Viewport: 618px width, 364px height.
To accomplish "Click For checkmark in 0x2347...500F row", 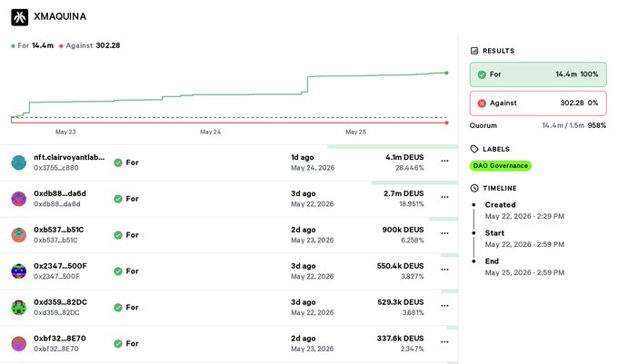I will click(x=118, y=271).
